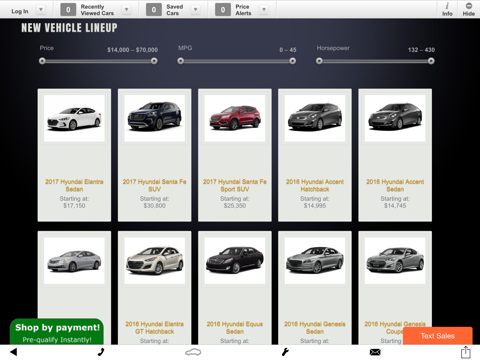Click the Text Sales button
Screen dimensions: 480x360
[438, 336]
